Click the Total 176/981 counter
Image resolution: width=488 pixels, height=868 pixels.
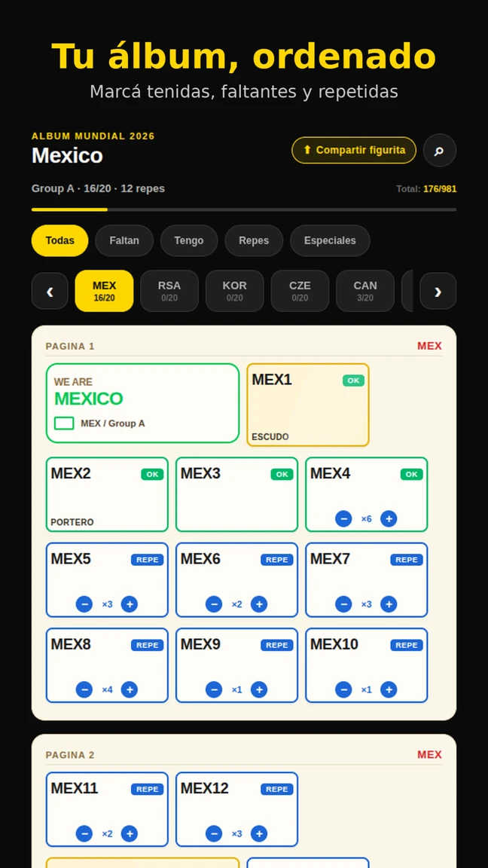tap(426, 189)
